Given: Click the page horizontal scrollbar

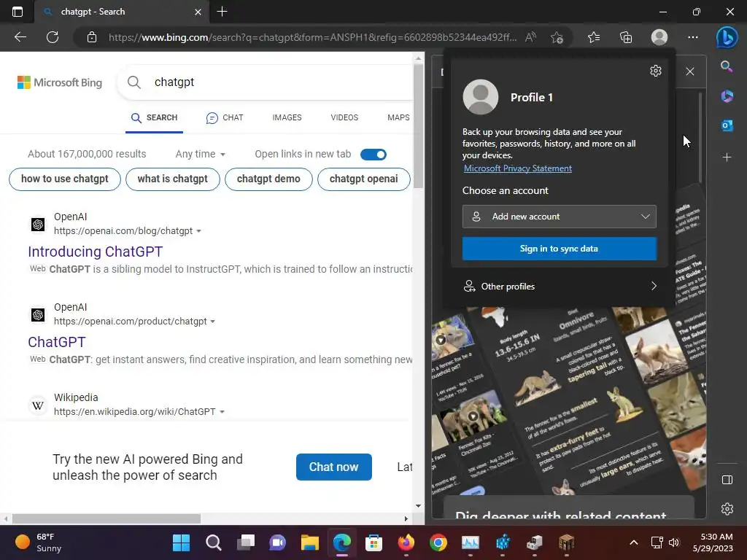Looking at the screenshot, I should pyautogui.click(x=107, y=518).
